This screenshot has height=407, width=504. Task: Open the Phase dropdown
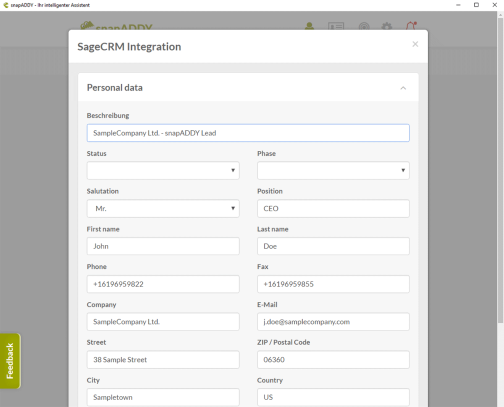333,170
